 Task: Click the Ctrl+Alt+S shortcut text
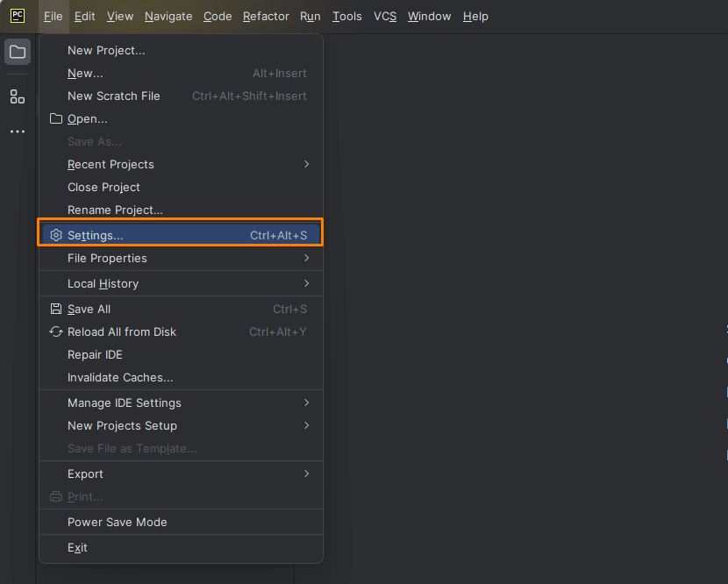point(279,235)
